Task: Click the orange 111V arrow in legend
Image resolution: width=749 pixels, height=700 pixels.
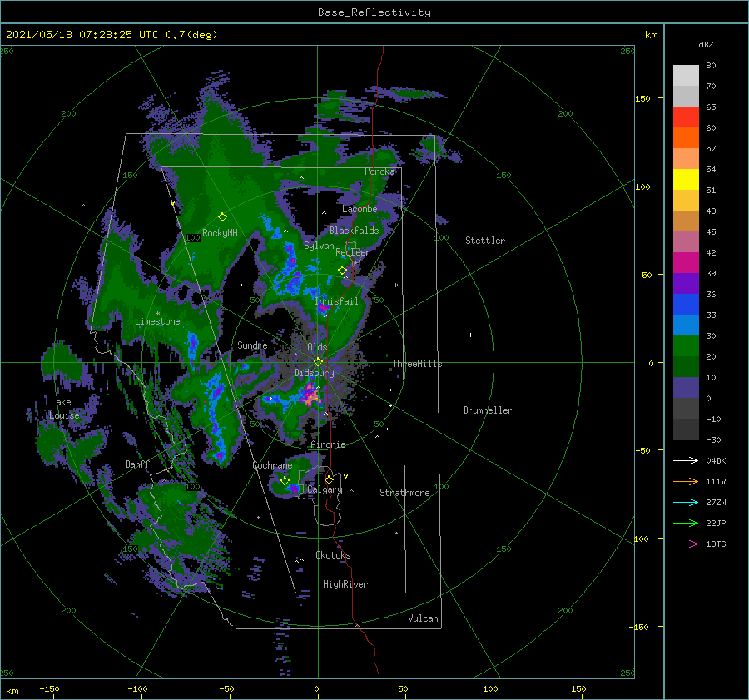Action: click(686, 482)
